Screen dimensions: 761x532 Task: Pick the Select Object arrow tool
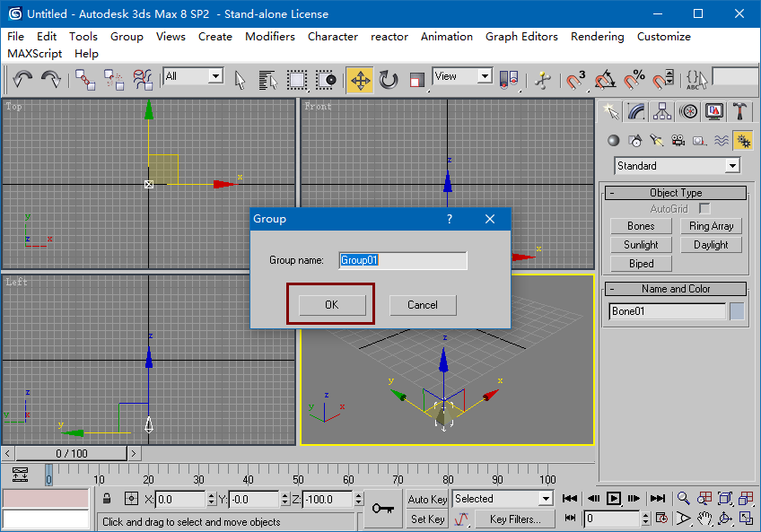[x=240, y=80]
